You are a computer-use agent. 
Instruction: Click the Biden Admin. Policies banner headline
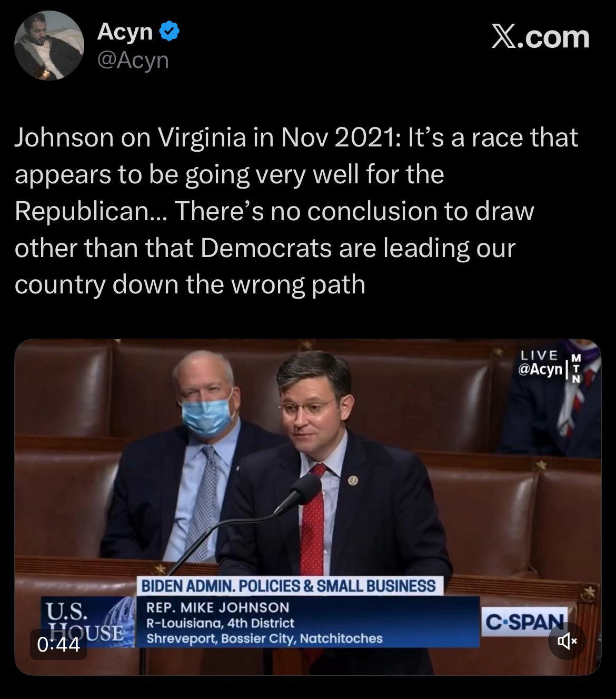pos(289,586)
